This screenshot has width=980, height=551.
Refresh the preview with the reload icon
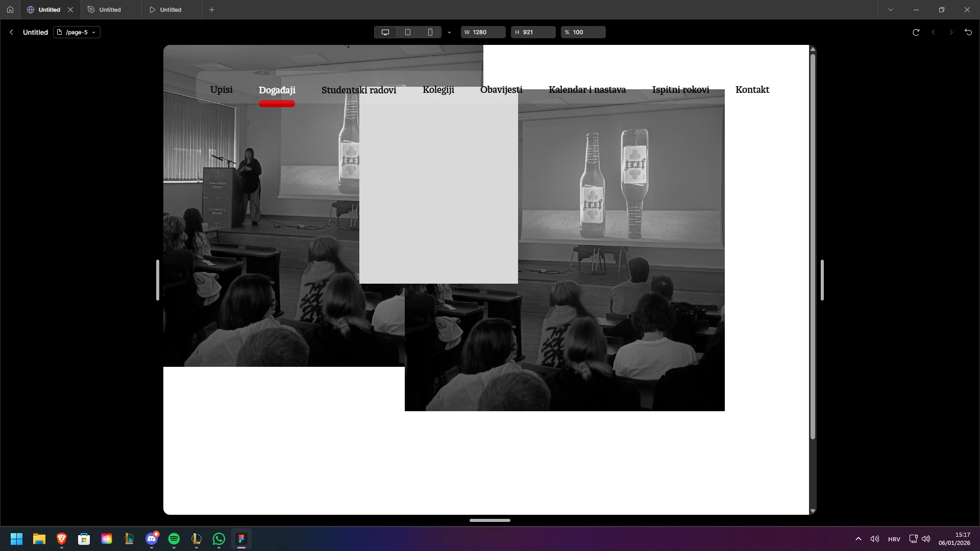click(x=916, y=32)
